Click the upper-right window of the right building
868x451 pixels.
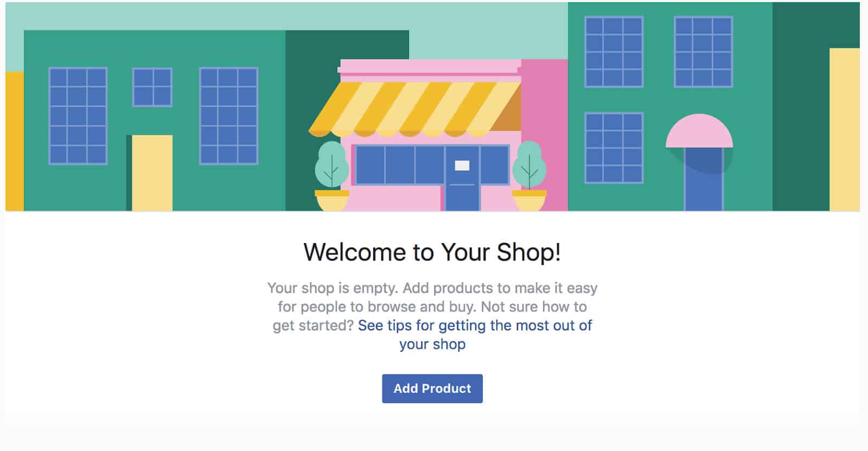tap(703, 52)
